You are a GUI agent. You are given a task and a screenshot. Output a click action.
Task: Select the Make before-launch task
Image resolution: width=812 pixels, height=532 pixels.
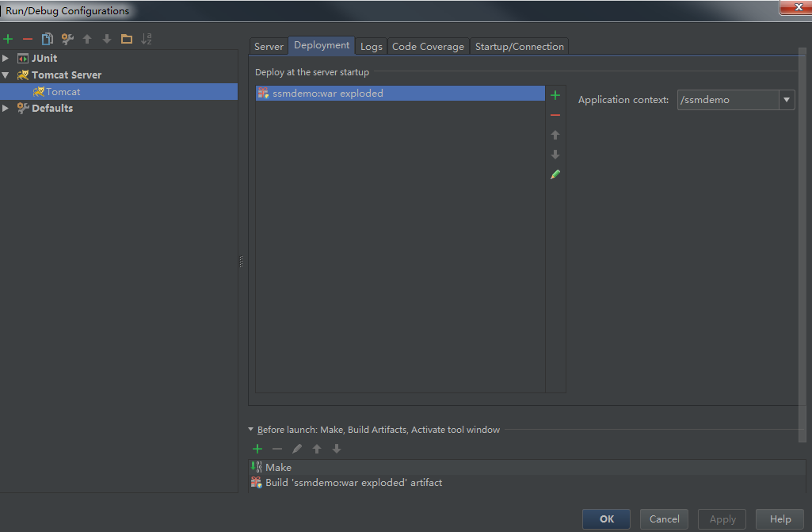pyautogui.click(x=527, y=467)
